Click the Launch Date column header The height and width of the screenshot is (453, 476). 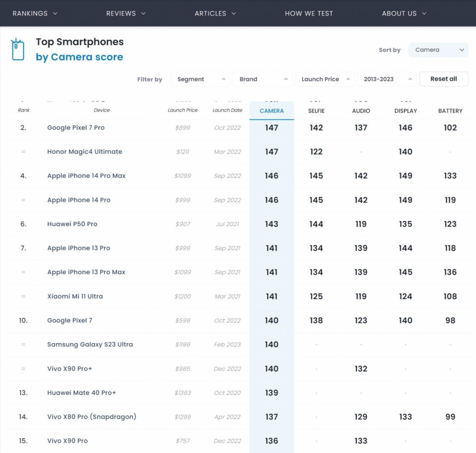pos(228,110)
